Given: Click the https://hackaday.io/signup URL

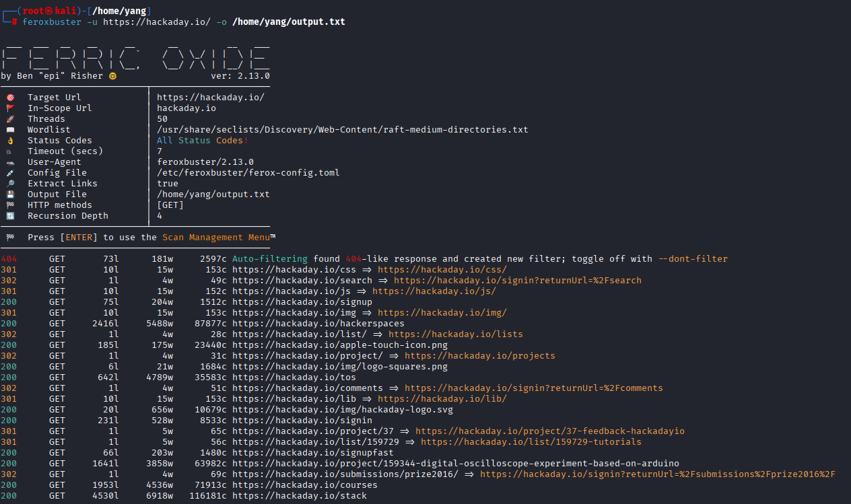Looking at the screenshot, I should [302, 302].
